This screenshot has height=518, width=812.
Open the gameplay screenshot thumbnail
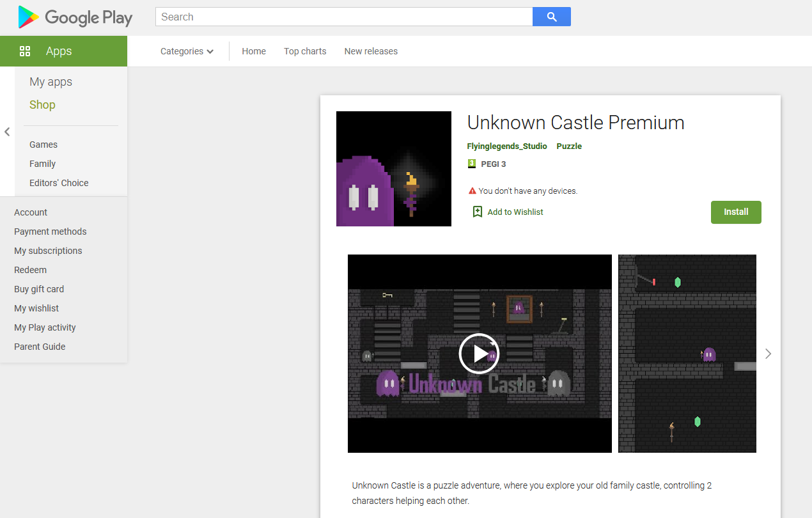687,354
